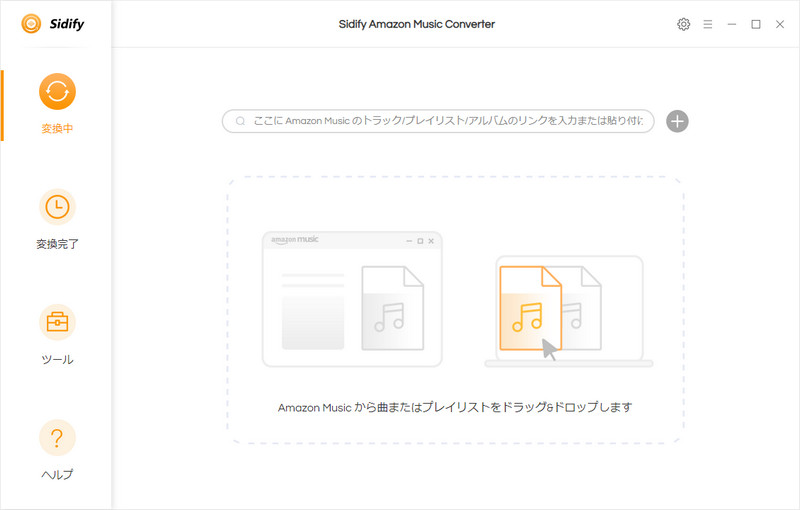Click the drag & drop instruction text
This screenshot has height=510, width=800.
tap(455, 407)
